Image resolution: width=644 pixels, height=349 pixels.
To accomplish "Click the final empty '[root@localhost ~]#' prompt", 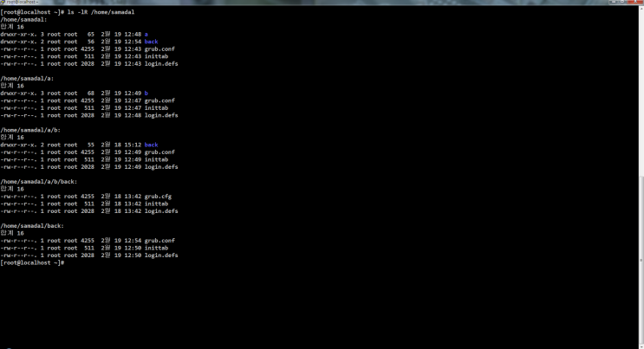I will (32, 263).
